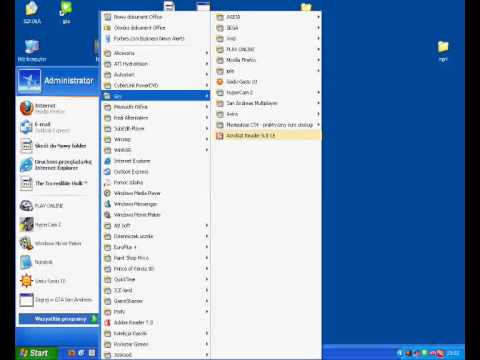480x360 pixels.
Task: Open the E-mail Outlook Express pinned shortcut
Action: coord(57,127)
